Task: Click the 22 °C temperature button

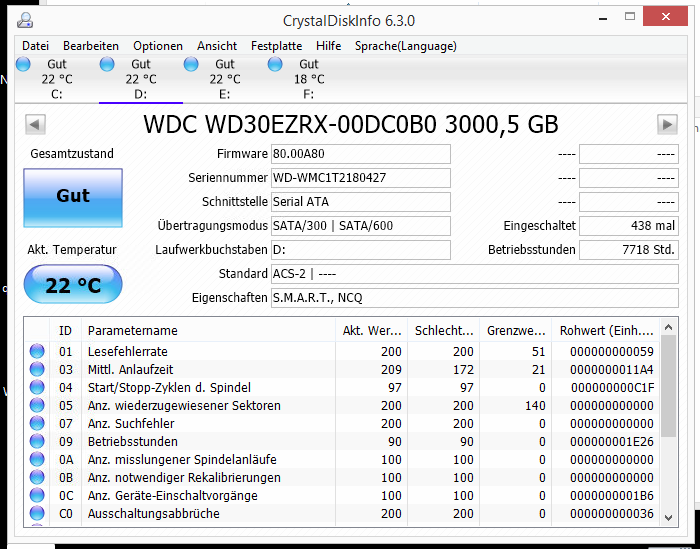Action: 73,285
